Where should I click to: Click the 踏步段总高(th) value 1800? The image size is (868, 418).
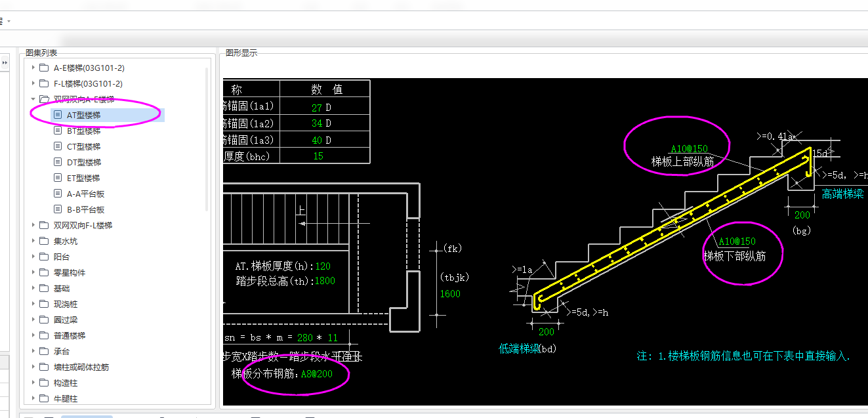(324, 281)
